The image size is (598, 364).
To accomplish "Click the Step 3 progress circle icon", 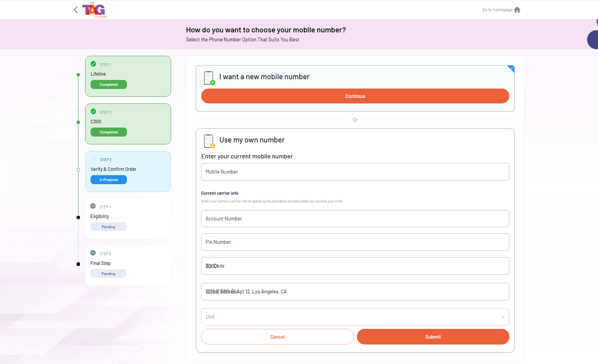I will click(x=93, y=159).
